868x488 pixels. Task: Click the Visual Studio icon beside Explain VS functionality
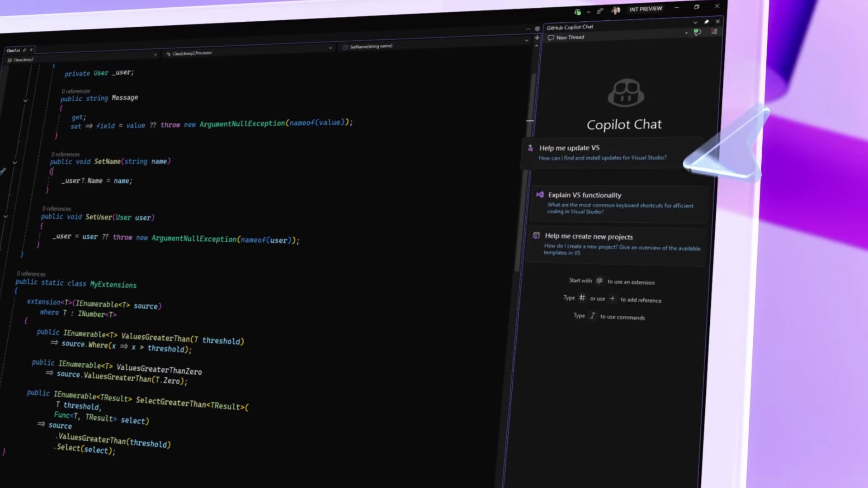pos(540,195)
